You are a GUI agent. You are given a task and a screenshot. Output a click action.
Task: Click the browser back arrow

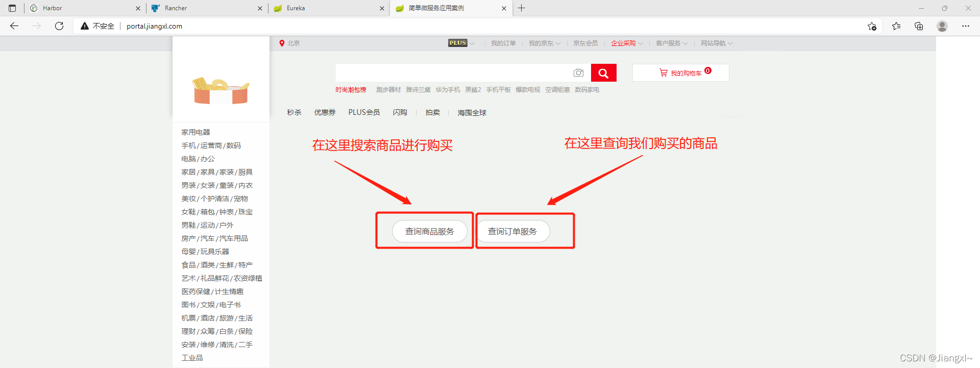pos(14,26)
